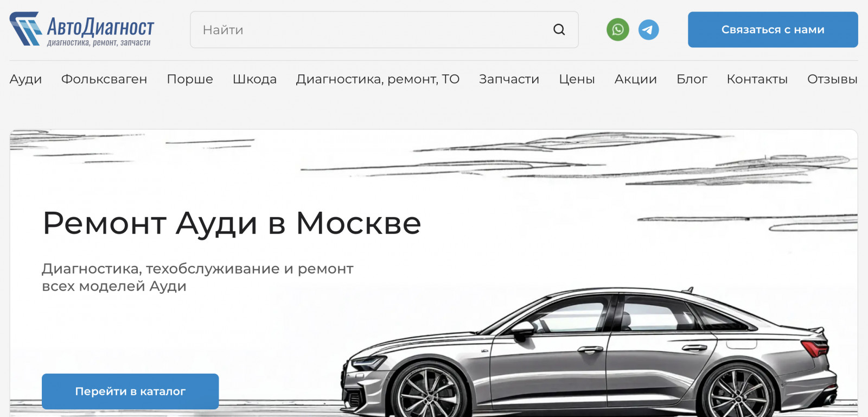View the Акции page

tap(635, 79)
